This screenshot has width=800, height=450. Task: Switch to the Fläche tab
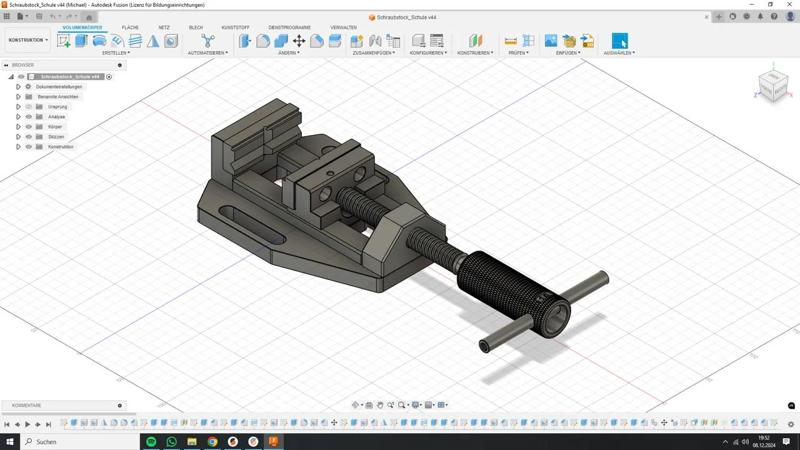tap(130, 28)
